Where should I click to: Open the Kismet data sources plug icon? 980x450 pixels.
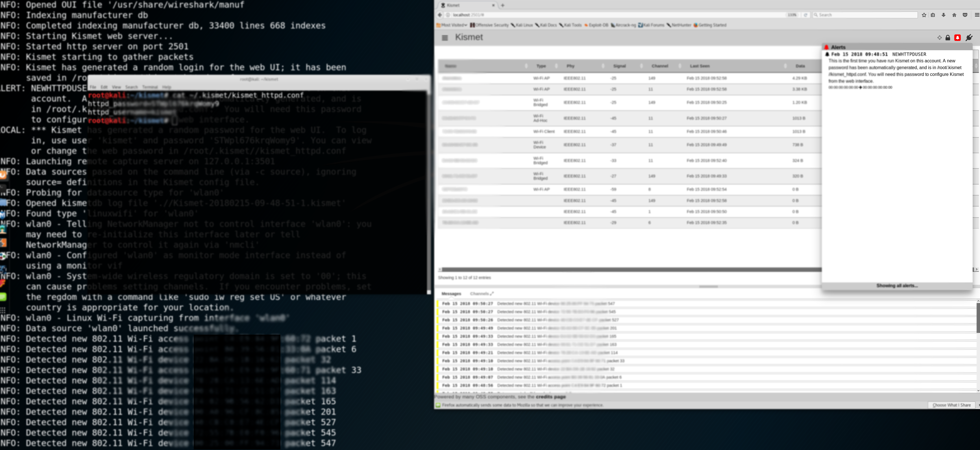point(969,37)
